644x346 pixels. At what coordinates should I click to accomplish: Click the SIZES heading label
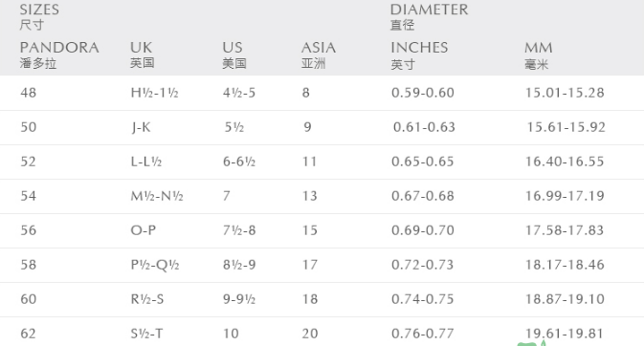click(x=39, y=17)
